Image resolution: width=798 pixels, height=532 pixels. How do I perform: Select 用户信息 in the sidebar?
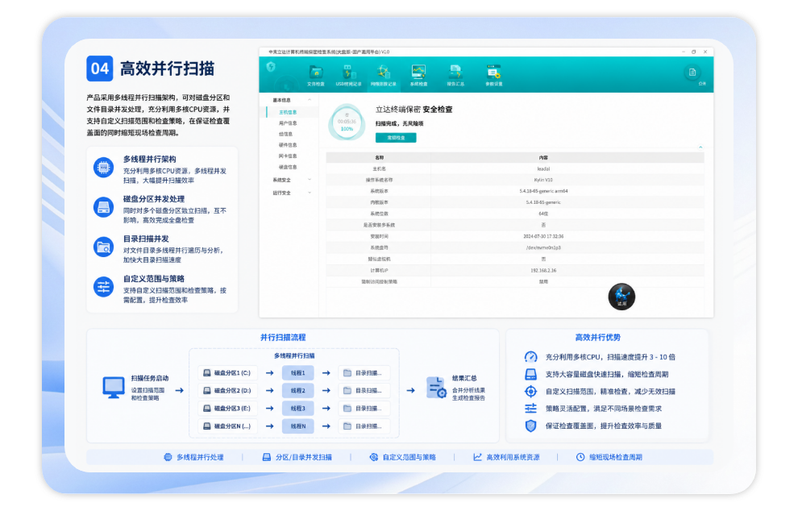pos(288,123)
